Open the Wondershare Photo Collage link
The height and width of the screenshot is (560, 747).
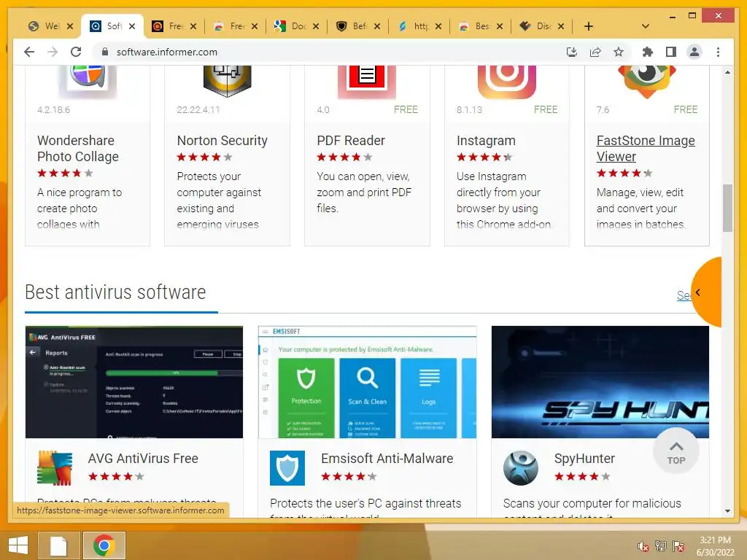78,149
